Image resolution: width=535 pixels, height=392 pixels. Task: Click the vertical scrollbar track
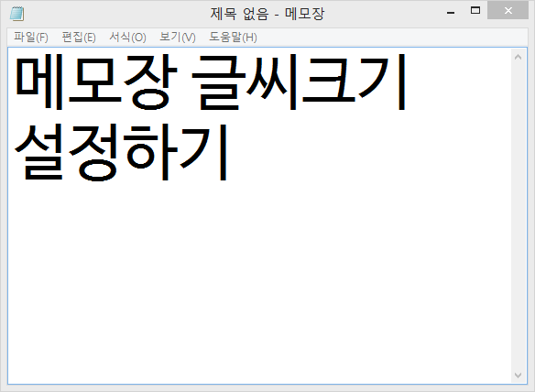[518, 216]
